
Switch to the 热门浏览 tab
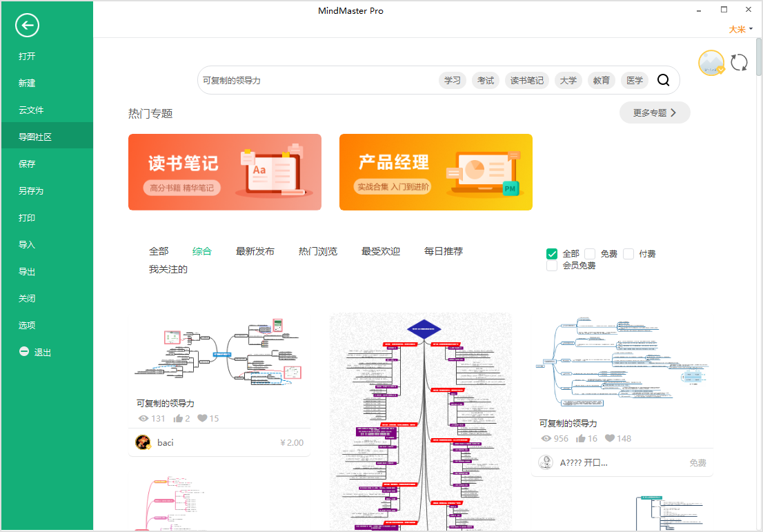pos(318,251)
